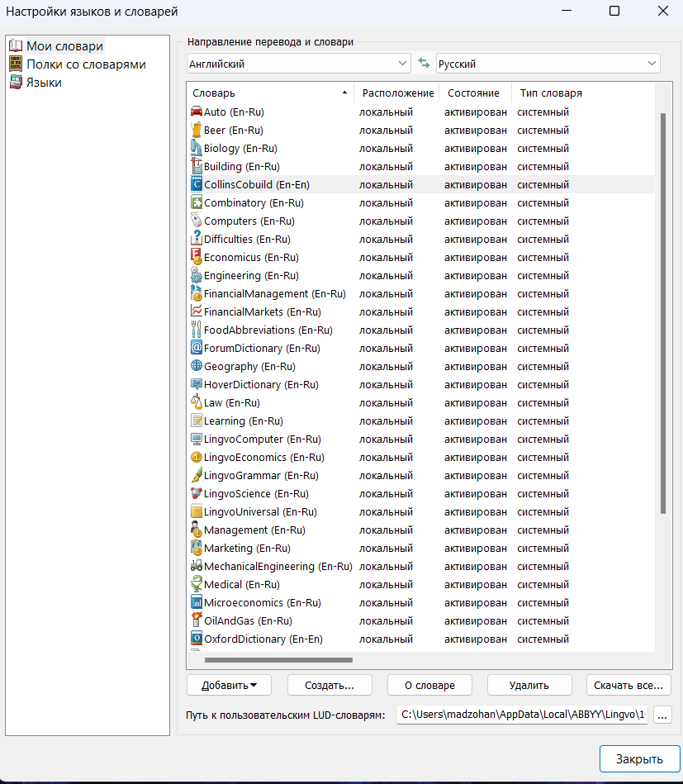Open the source language dropdown Английский
The image size is (683, 784).
click(x=298, y=64)
